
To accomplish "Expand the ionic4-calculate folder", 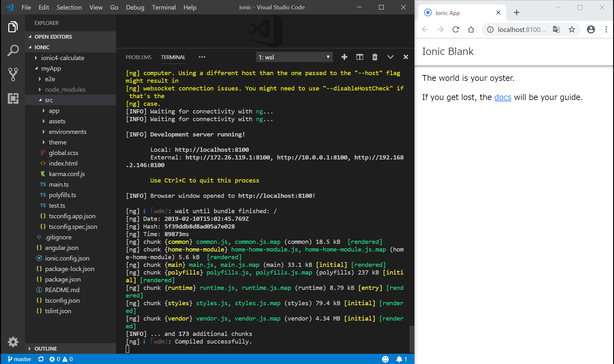I will [x=62, y=58].
